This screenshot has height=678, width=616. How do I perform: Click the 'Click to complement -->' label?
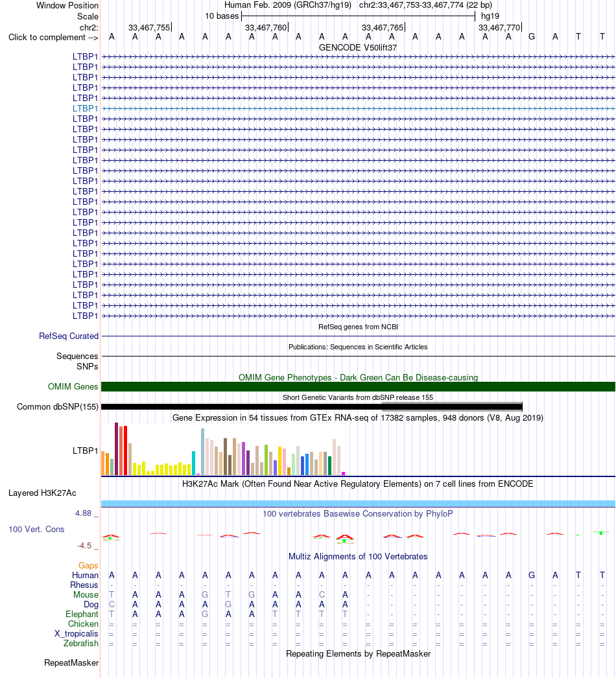tap(53, 37)
